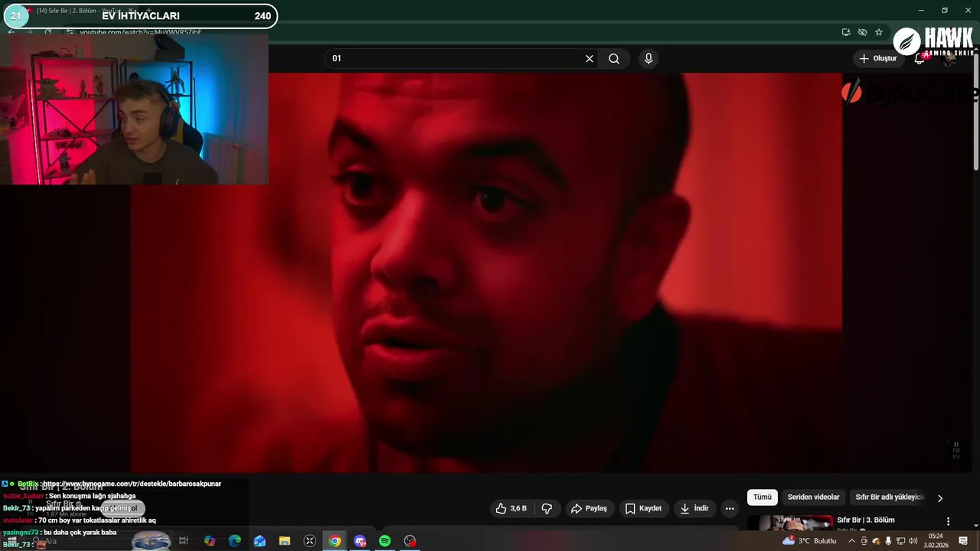Open the Outlook mail taskbar icon
Screen dimensions: 980x551
pos(260,541)
